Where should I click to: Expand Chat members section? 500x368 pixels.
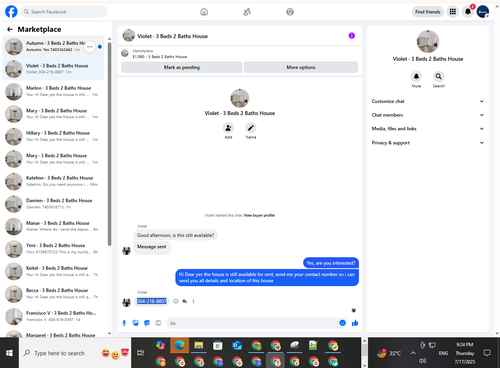point(428,115)
